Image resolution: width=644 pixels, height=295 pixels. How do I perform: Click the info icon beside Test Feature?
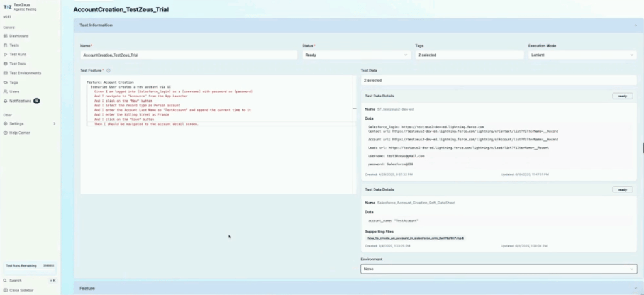tap(108, 70)
